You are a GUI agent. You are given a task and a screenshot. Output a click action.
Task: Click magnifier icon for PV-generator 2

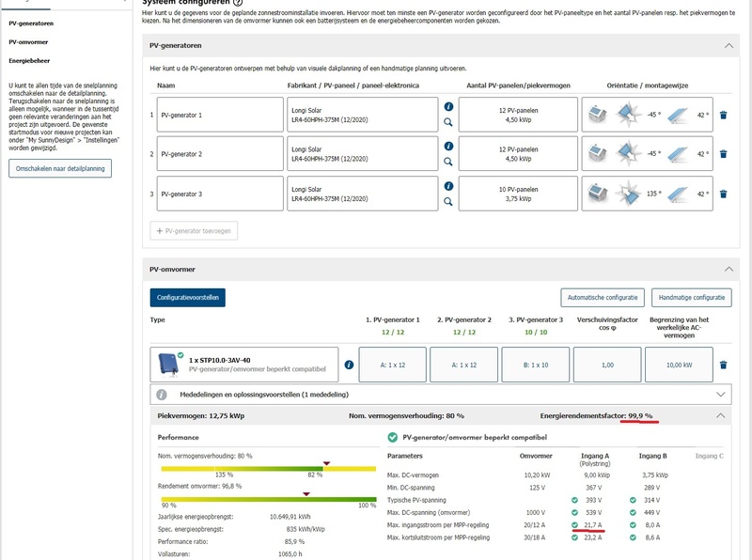[x=448, y=162]
